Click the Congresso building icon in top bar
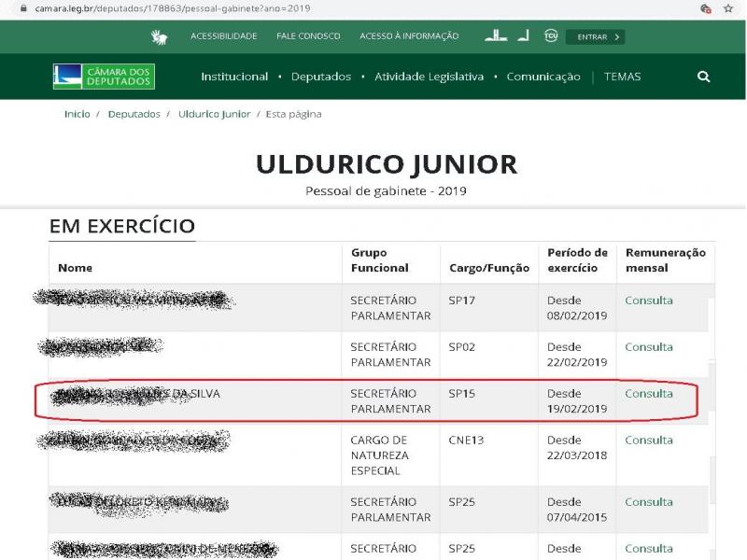 pyautogui.click(x=495, y=36)
